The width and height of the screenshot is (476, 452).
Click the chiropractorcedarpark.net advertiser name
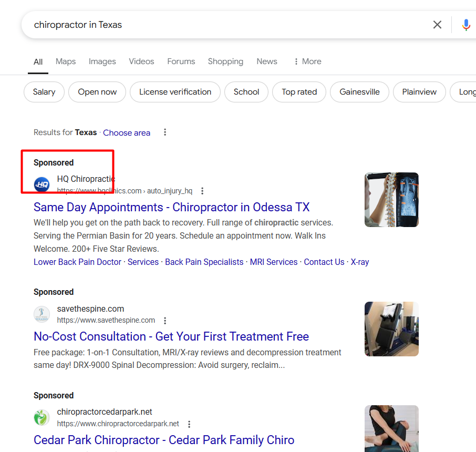coord(105,412)
